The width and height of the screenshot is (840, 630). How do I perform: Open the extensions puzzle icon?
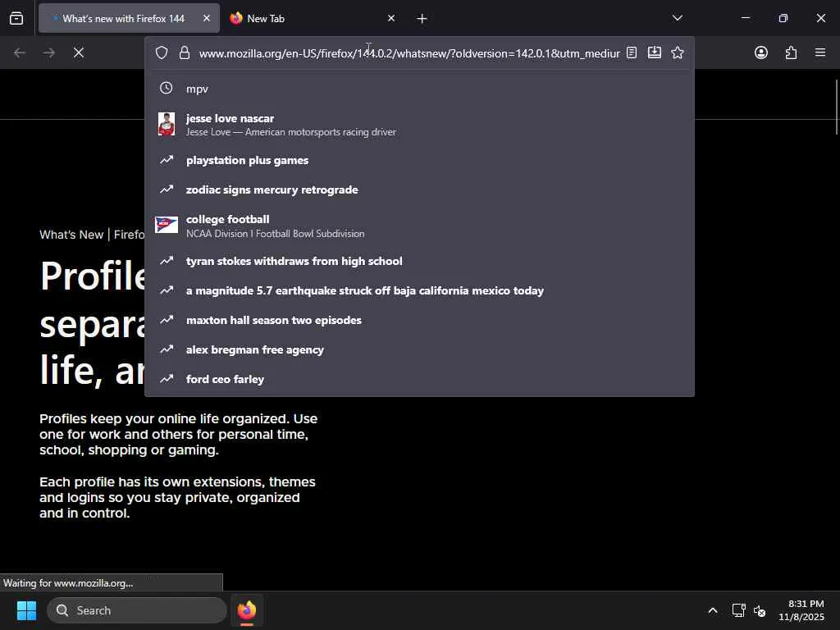tap(791, 52)
